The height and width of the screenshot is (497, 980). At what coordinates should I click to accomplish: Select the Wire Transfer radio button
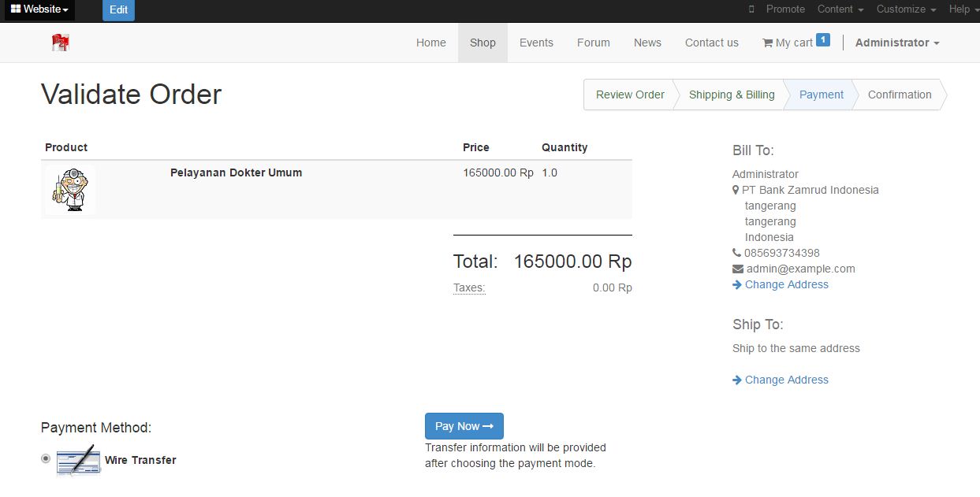46,458
